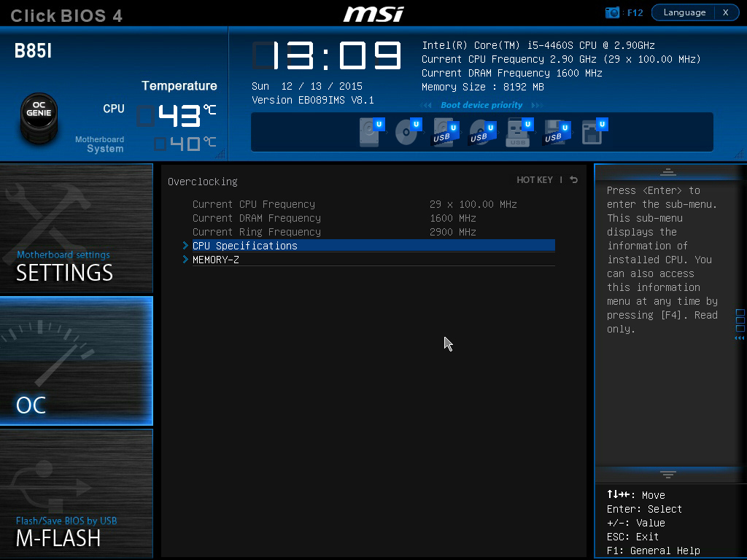The image size is (747, 560).
Task: Open the HOT KEY list
Action: (535, 180)
